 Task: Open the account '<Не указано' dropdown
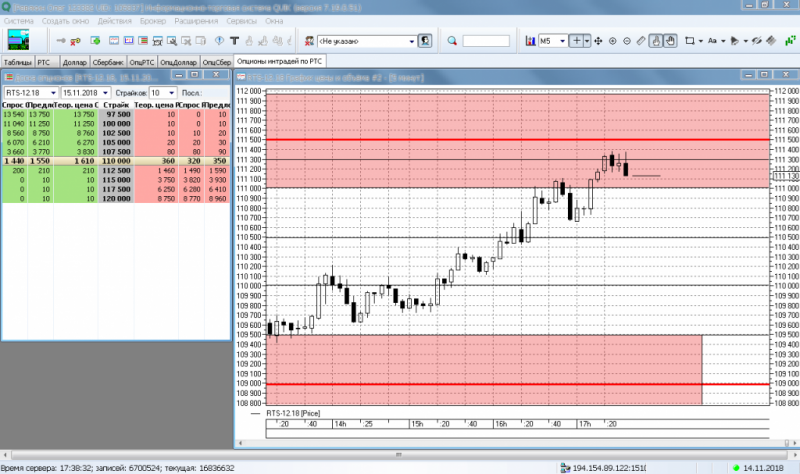coord(412,41)
